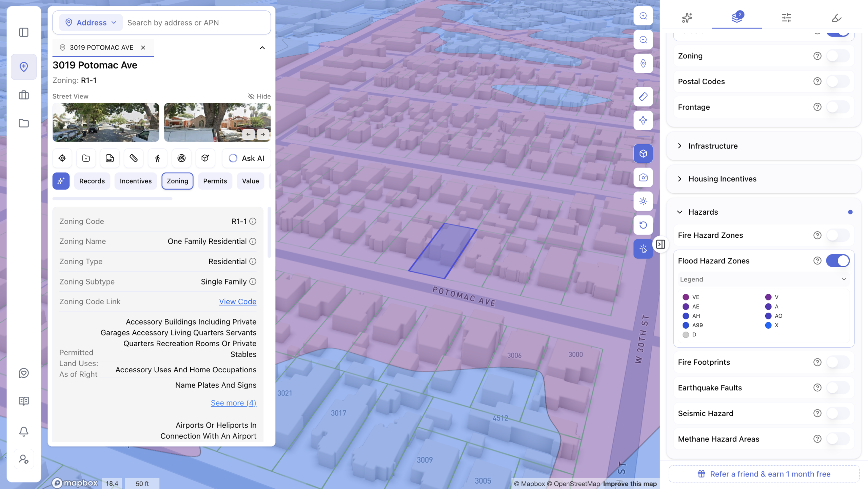Image resolution: width=868 pixels, height=489 pixels.
Task: Collapse the Hazards section
Action: 764,212
